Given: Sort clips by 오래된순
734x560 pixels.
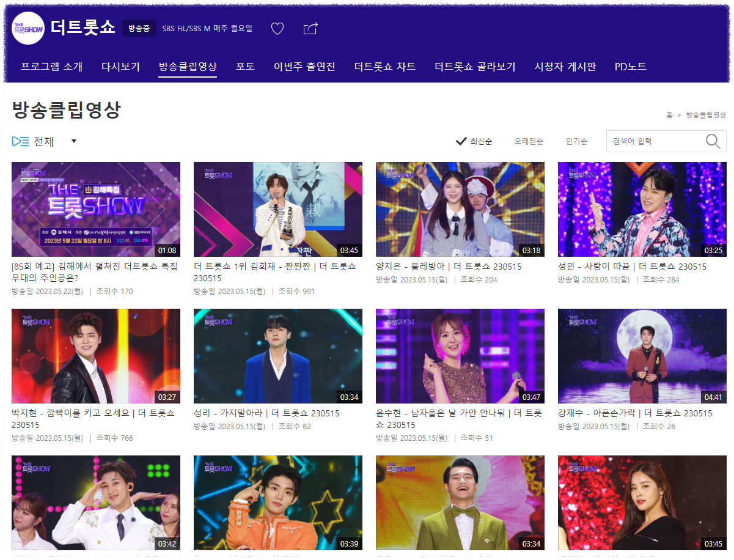Looking at the screenshot, I should 529,141.
